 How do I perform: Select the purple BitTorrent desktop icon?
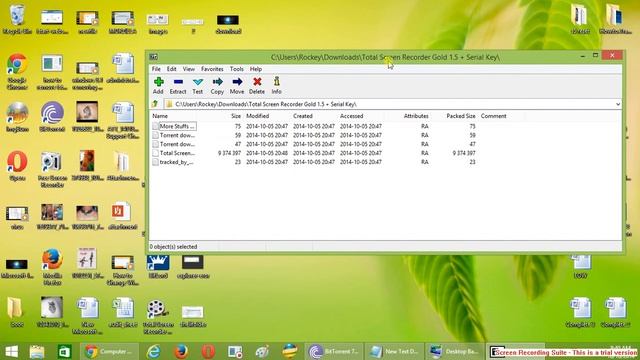coord(52,116)
